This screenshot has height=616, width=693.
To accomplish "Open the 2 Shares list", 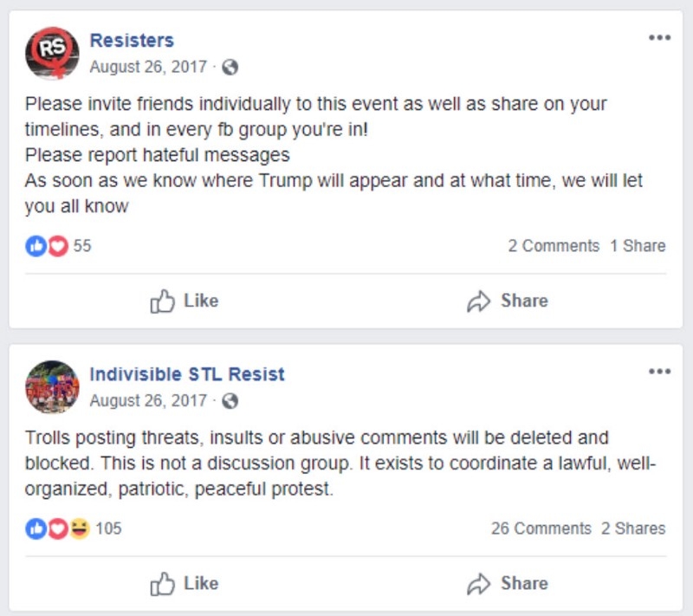I will pos(633,528).
